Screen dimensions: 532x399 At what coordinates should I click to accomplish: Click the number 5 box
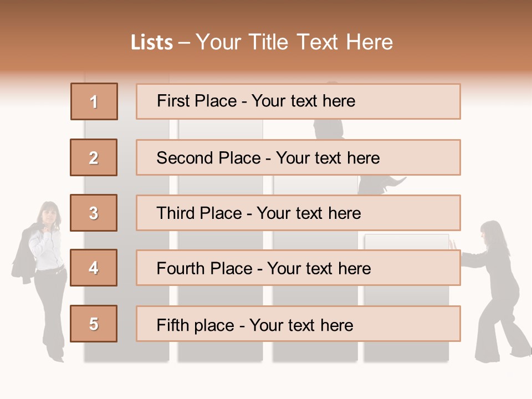(x=94, y=324)
